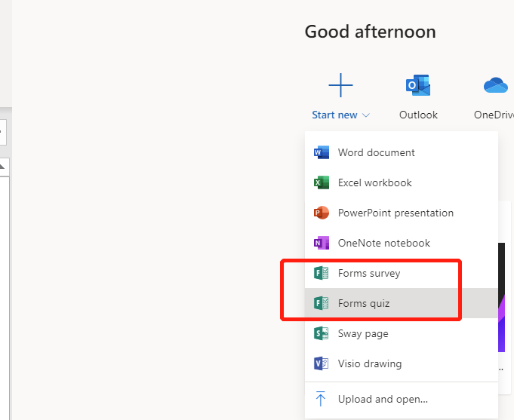Create a new Sway page
The width and height of the screenshot is (514, 420).
point(402,333)
